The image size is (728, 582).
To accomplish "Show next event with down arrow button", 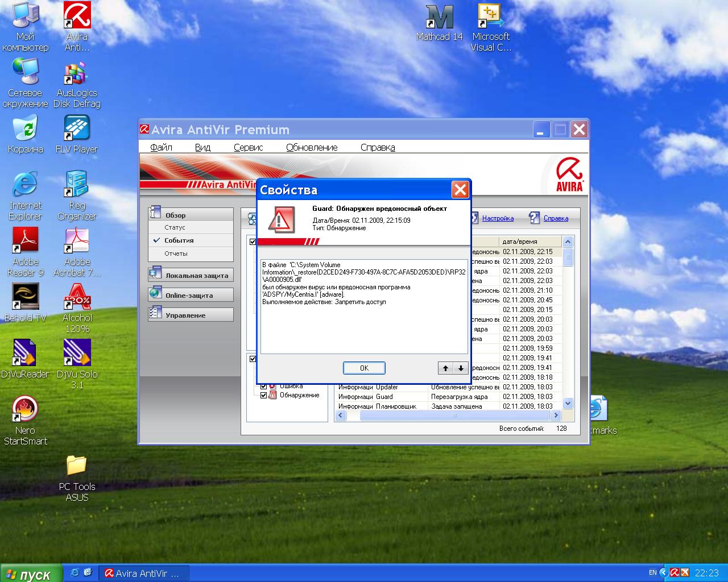I will pos(461,368).
